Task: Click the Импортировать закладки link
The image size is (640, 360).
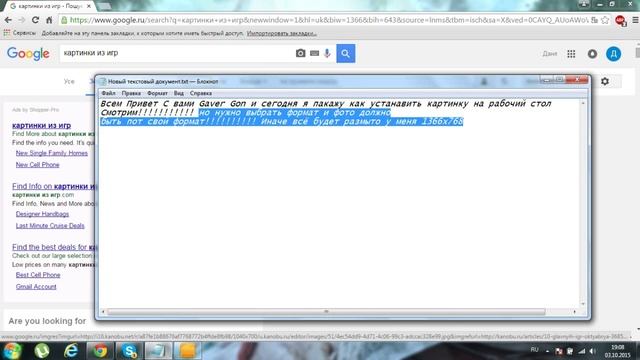Action: point(282,33)
